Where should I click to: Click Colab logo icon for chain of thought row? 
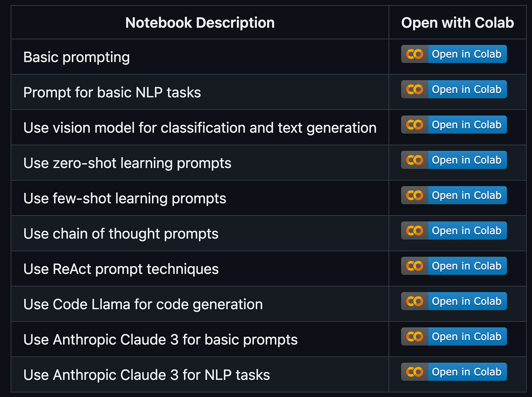pos(415,231)
